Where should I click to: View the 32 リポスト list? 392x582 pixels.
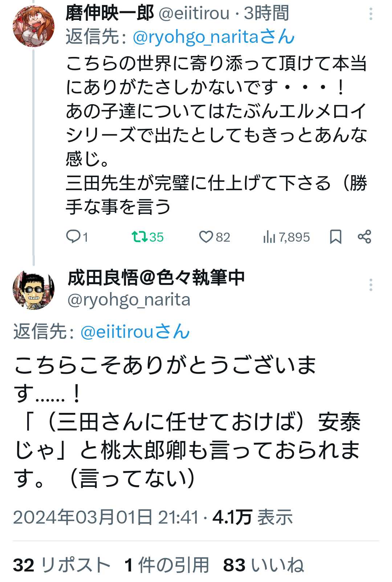[x=62, y=565]
